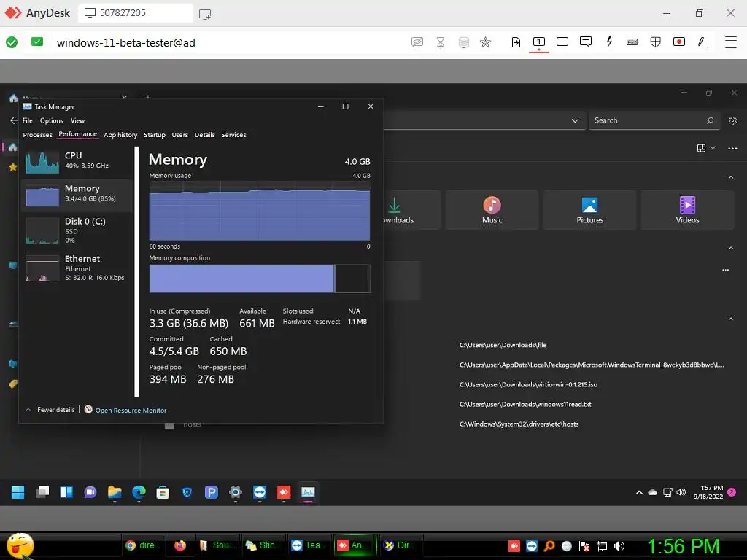This screenshot has height=560, width=747.
Task: Open the AnyDesk chat icon
Action: coord(586,42)
